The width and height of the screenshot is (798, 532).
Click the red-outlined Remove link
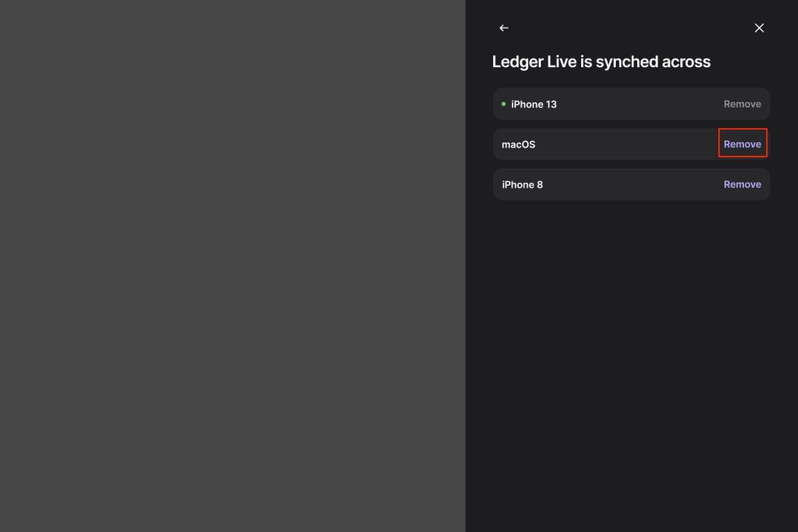(742, 143)
